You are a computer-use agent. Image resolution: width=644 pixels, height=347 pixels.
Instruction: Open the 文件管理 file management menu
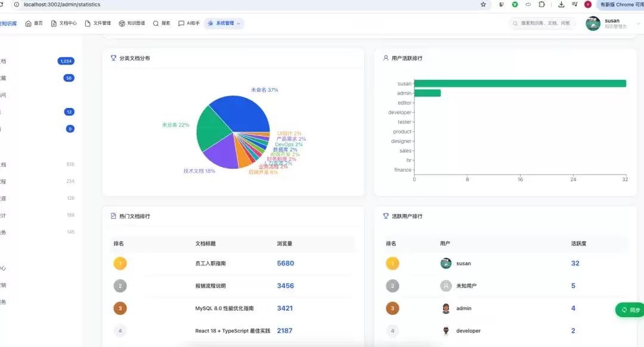[98, 23]
